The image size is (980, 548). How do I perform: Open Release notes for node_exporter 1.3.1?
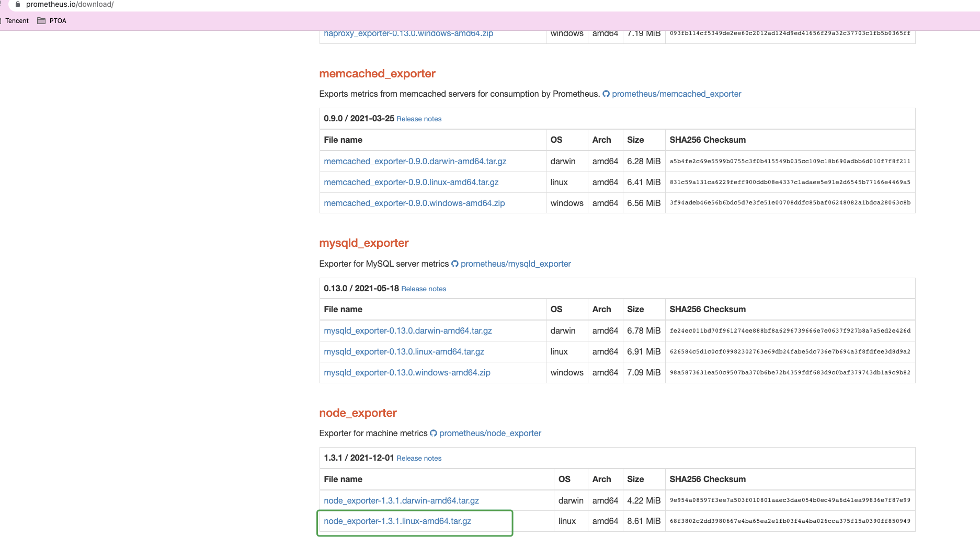click(x=419, y=459)
